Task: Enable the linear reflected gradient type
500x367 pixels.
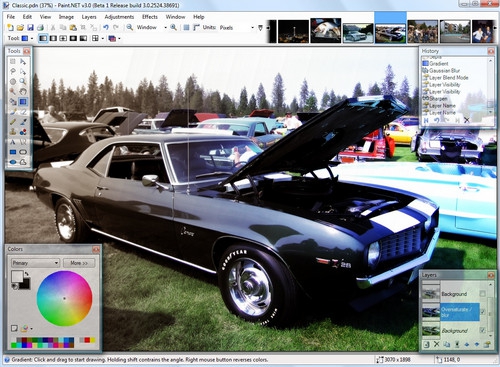Action: (53, 38)
